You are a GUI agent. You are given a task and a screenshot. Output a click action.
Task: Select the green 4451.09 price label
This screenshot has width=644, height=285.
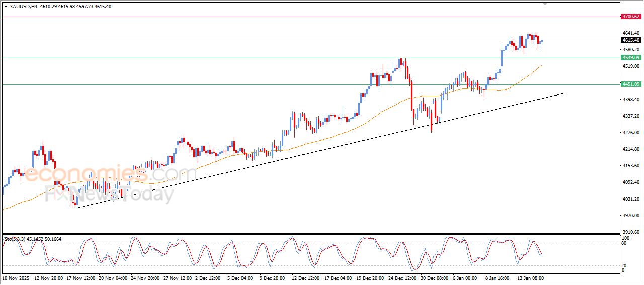pos(631,84)
